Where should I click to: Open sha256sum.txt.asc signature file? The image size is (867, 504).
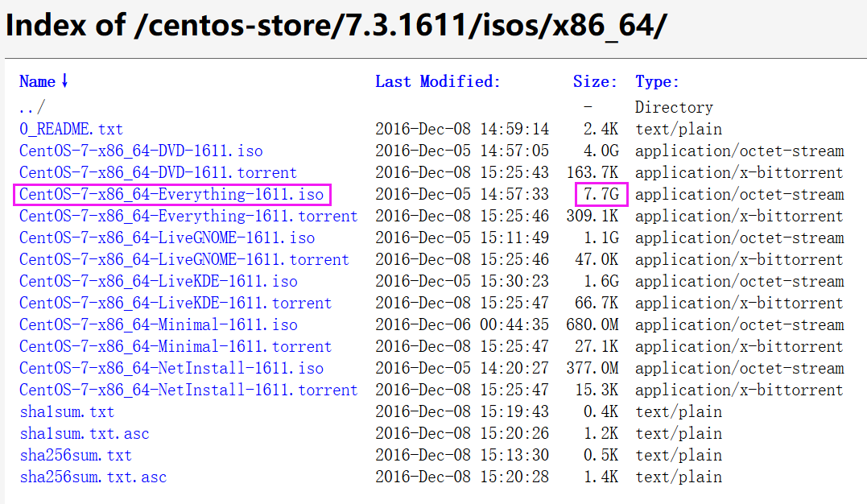(x=93, y=477)
